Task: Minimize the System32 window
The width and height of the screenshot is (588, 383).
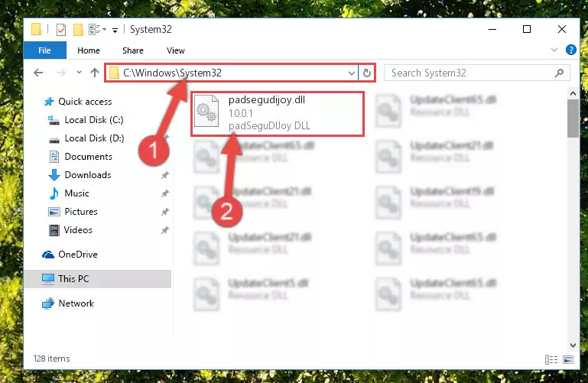Action: click(492, 29)
